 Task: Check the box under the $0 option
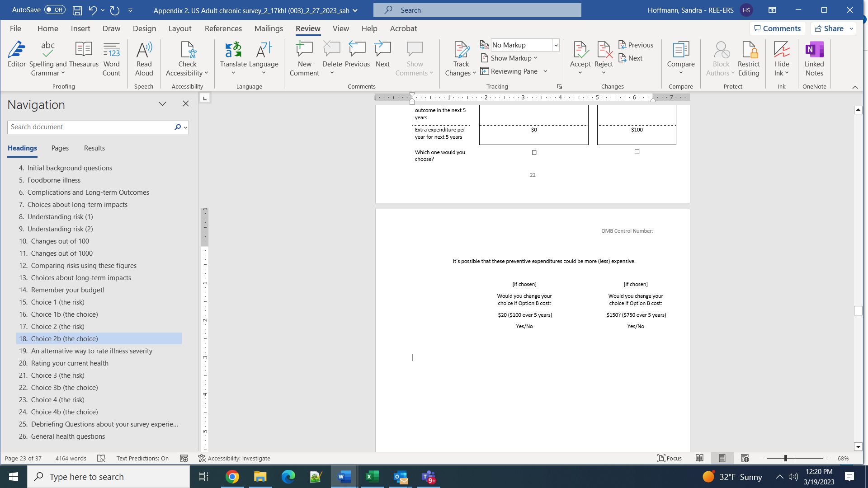coord(534,153)
